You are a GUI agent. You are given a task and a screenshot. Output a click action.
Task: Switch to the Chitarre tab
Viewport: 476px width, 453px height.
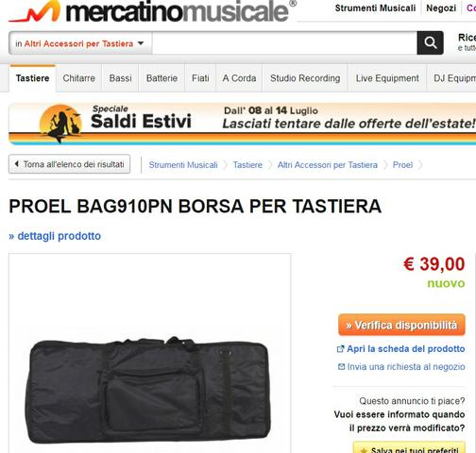tap(78, 78)
